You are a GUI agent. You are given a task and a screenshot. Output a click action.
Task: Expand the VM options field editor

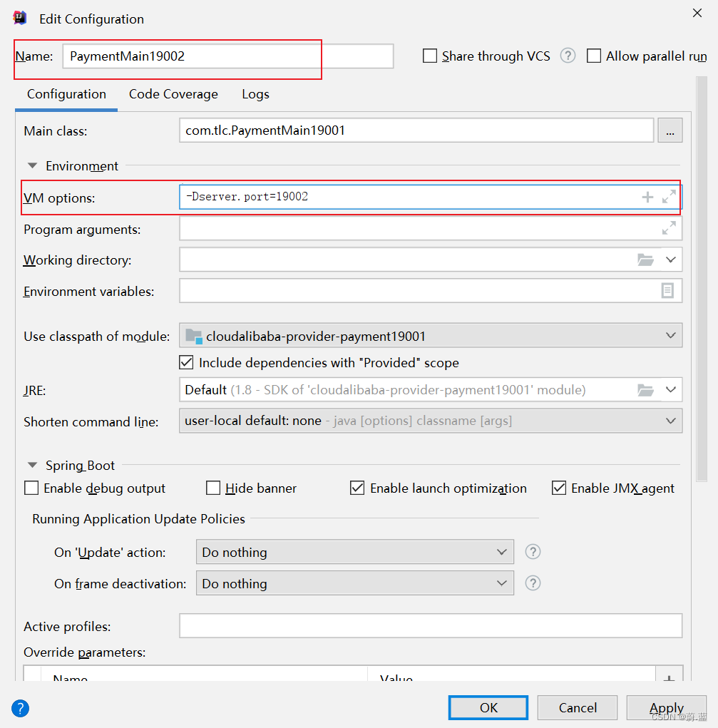[669, 198]
